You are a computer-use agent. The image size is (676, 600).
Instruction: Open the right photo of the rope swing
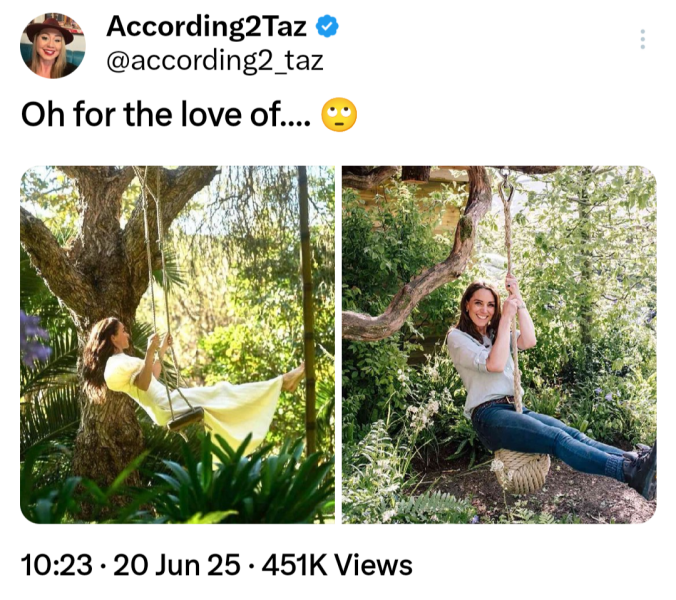pyautogui.click(x=499, y=344)
